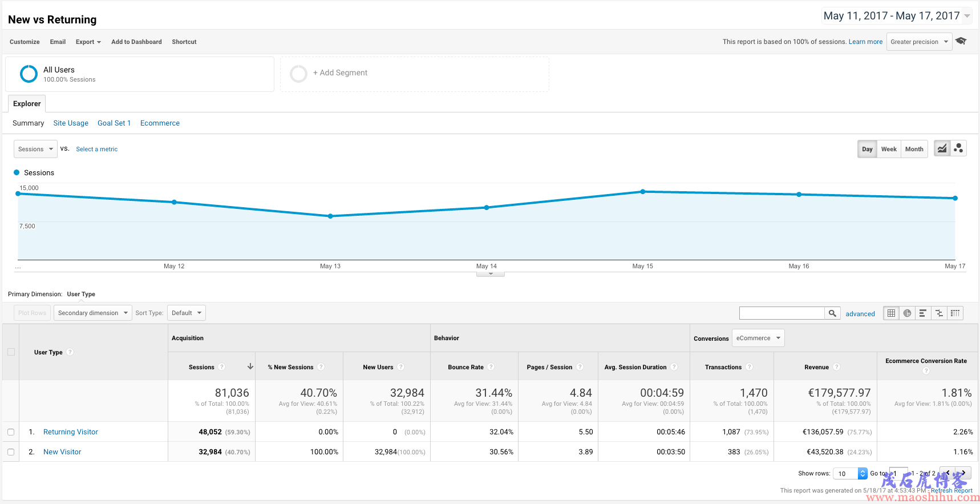Click Customize in the report toolbar

pyautogui.click(x=25, y=42)
